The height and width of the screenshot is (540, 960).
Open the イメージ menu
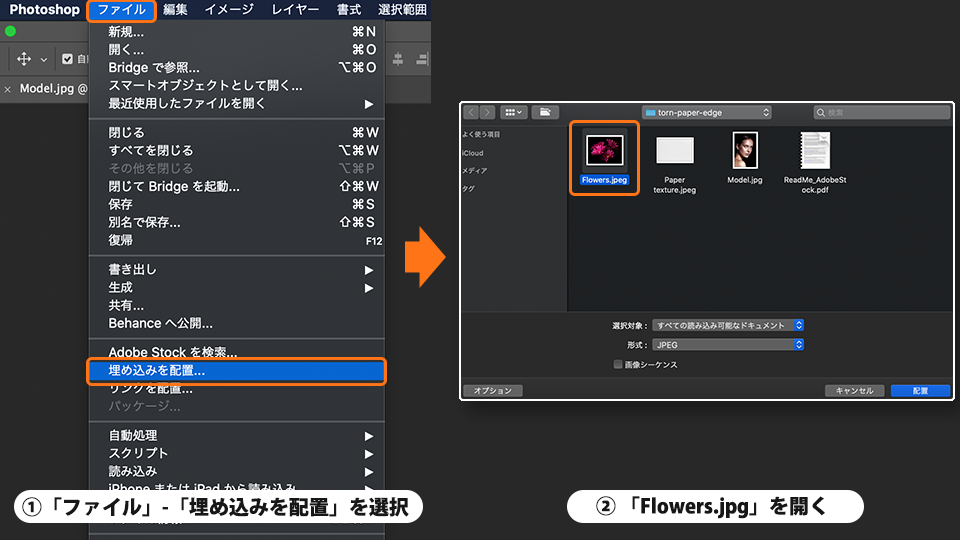tap(229, 10)
